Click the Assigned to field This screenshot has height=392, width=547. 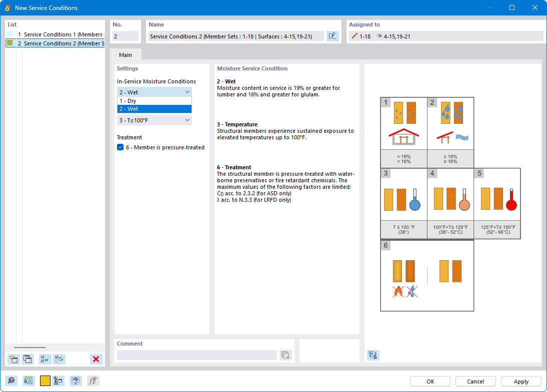point(446,36)
